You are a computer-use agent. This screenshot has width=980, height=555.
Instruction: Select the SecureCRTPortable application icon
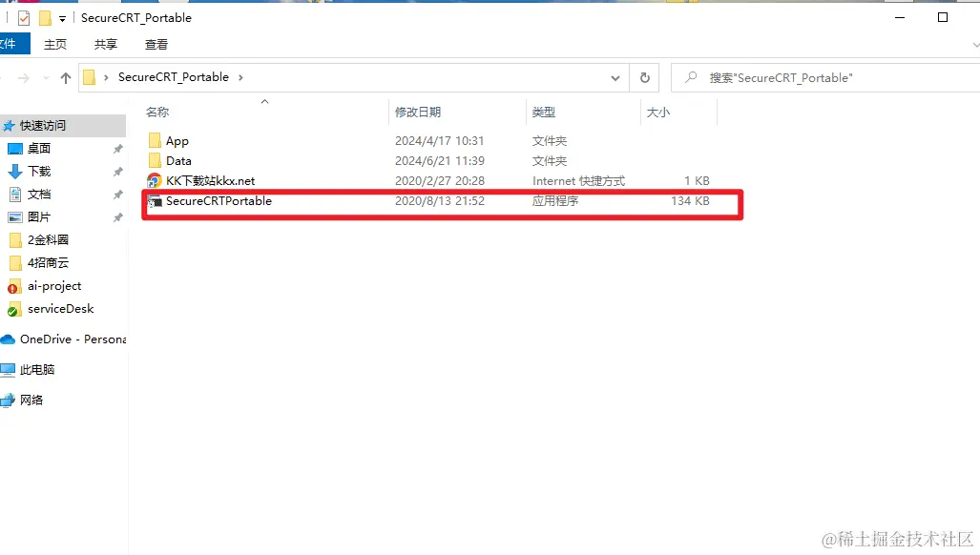pos(155,201)
